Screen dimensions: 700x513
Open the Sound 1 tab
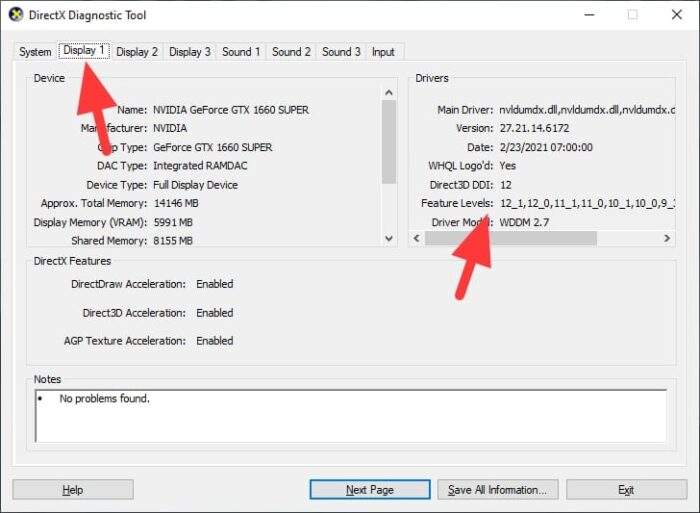(x=241, y=52)
